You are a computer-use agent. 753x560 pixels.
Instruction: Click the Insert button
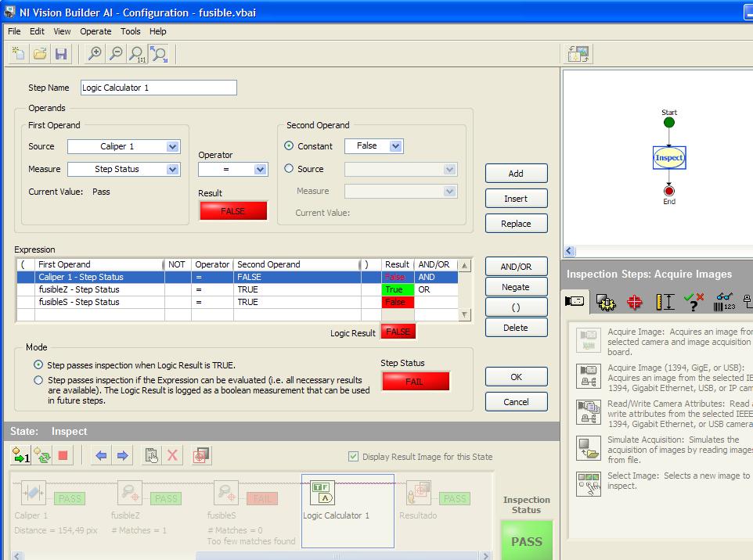pos(517,198)
